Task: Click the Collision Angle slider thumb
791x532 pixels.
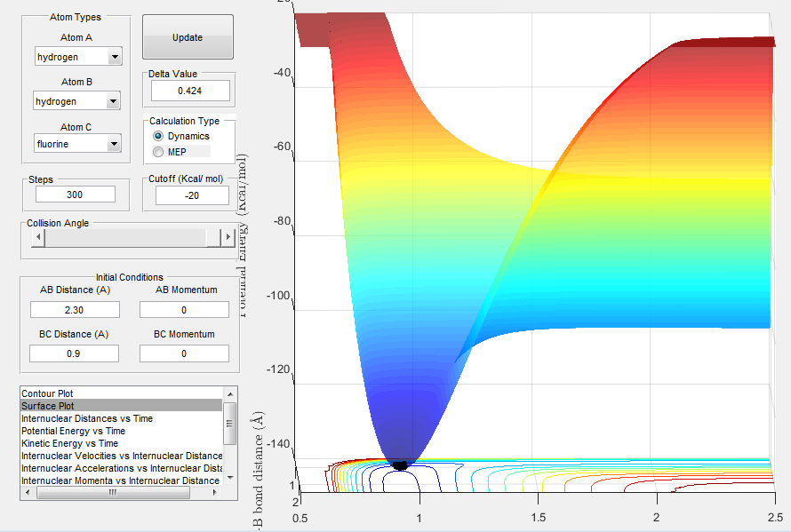Action: click(x=213, y=238)
